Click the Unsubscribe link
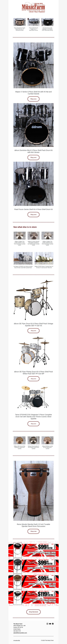The height and width of the screenshot is (644, 67). pos(17,641)
